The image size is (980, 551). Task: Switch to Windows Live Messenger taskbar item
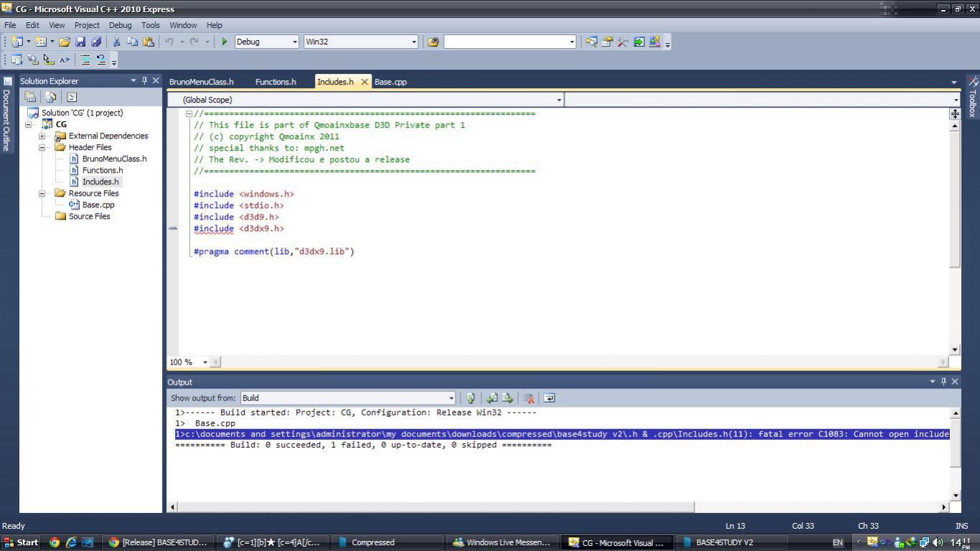click(501, 542)
